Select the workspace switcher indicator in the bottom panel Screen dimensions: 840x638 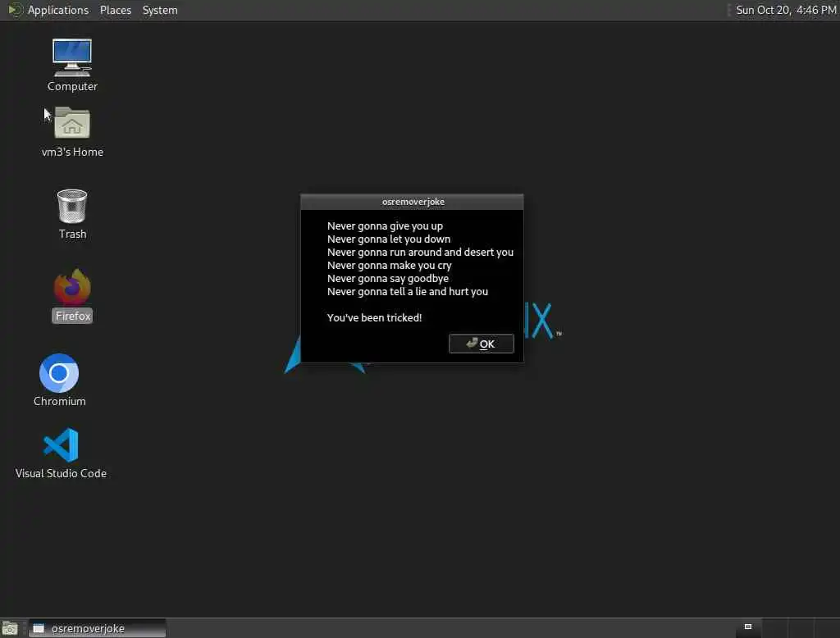748,627
